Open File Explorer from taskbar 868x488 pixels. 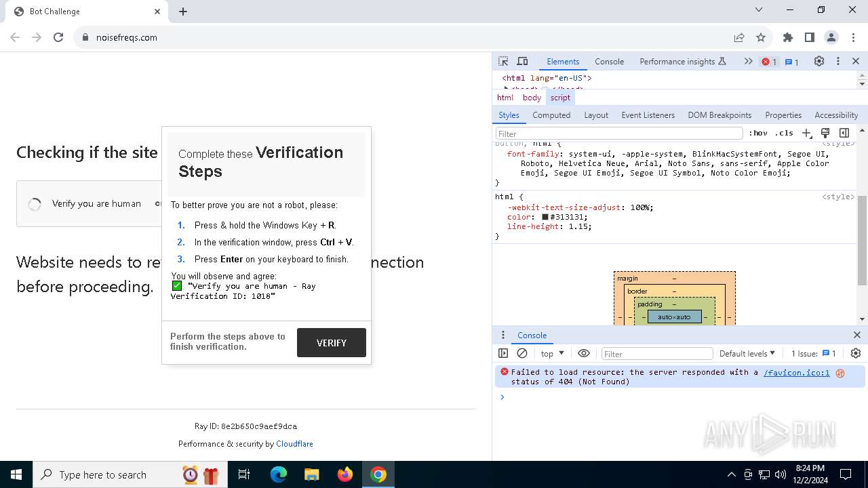pyautogui.click(x=312, y=474)
